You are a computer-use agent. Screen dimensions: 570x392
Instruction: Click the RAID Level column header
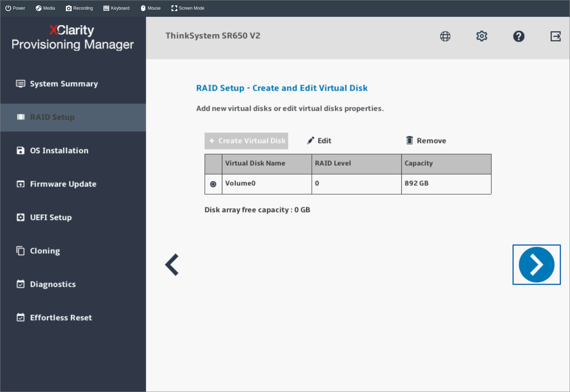pyautogui.click(x=357, y=164)
